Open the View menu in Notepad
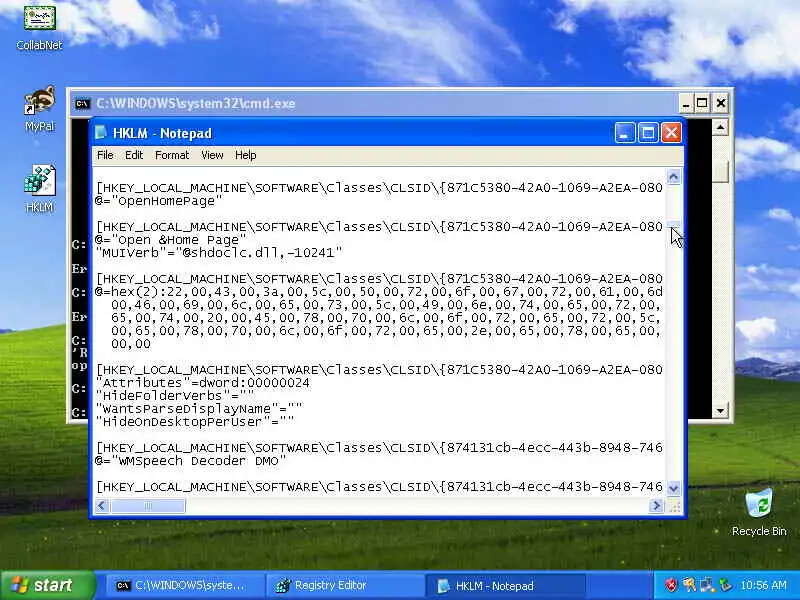Image resolution: width=800 pixels, height=600 pixels. click(212, 155)
